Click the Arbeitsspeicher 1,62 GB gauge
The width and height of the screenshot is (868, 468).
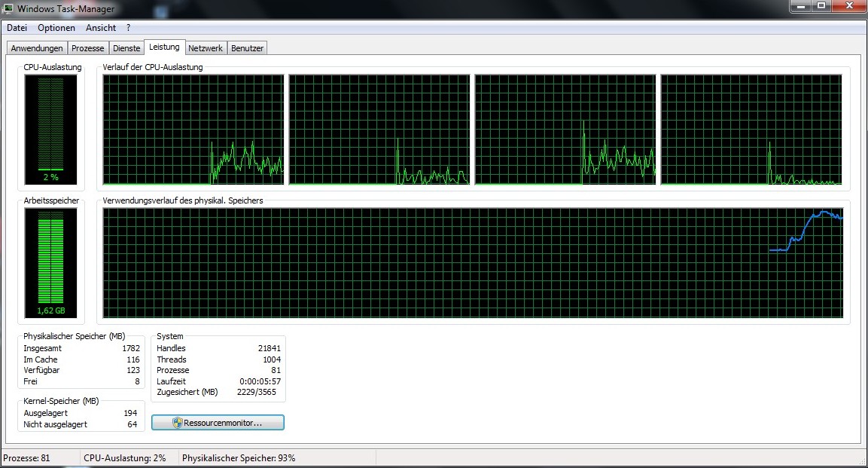point(51,263)
